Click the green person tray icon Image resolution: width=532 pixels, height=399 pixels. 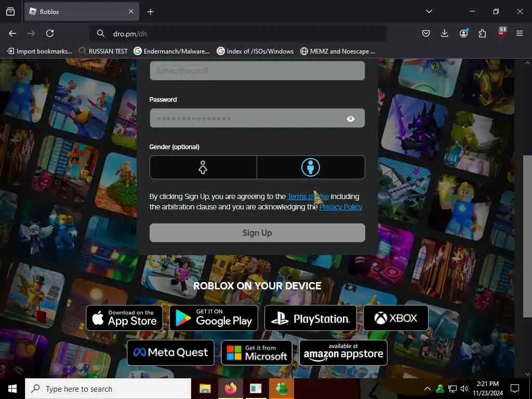point(440,389)
